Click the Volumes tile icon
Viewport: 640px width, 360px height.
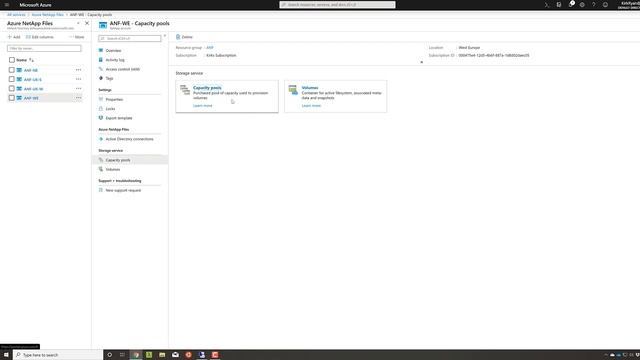coord(293,90)
